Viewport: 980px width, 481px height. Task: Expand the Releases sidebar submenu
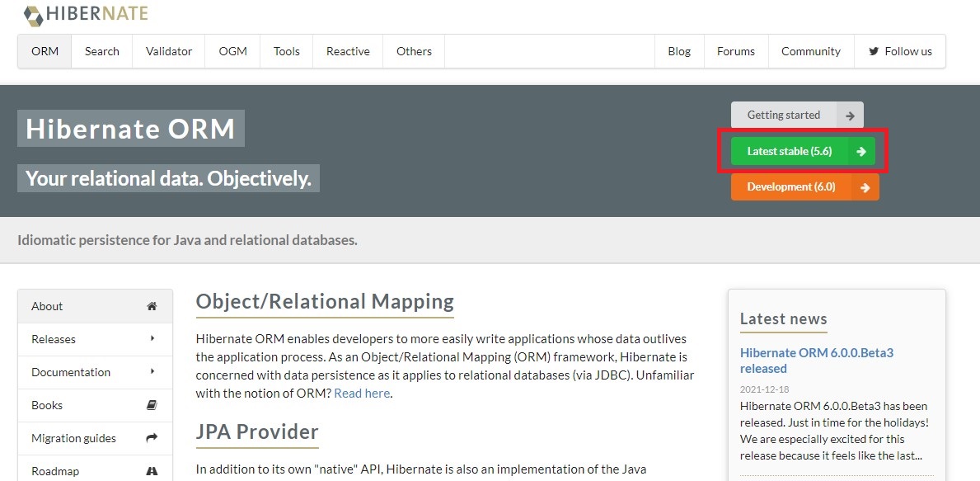coord(95,339)
